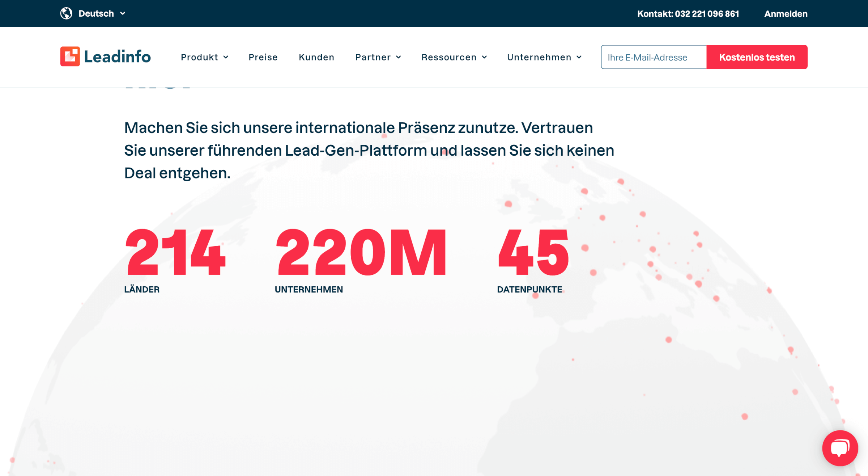Click the 220M figure

(361, 252)
